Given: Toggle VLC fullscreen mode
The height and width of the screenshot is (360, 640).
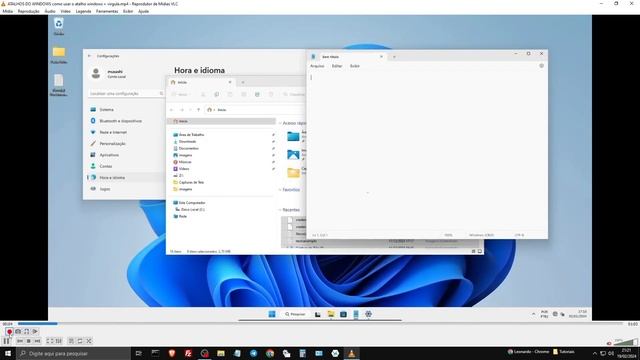Looking at the screenshot, I should coord(50,341).
